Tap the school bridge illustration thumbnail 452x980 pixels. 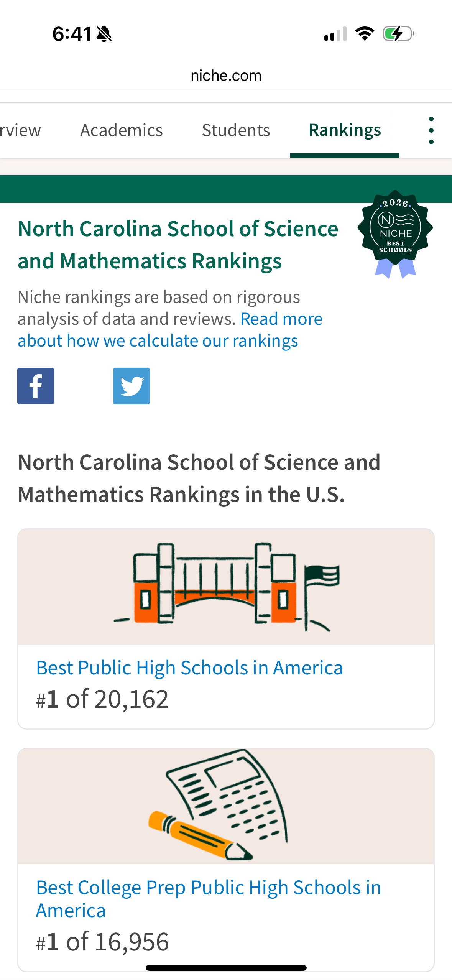tap(226, 587)
